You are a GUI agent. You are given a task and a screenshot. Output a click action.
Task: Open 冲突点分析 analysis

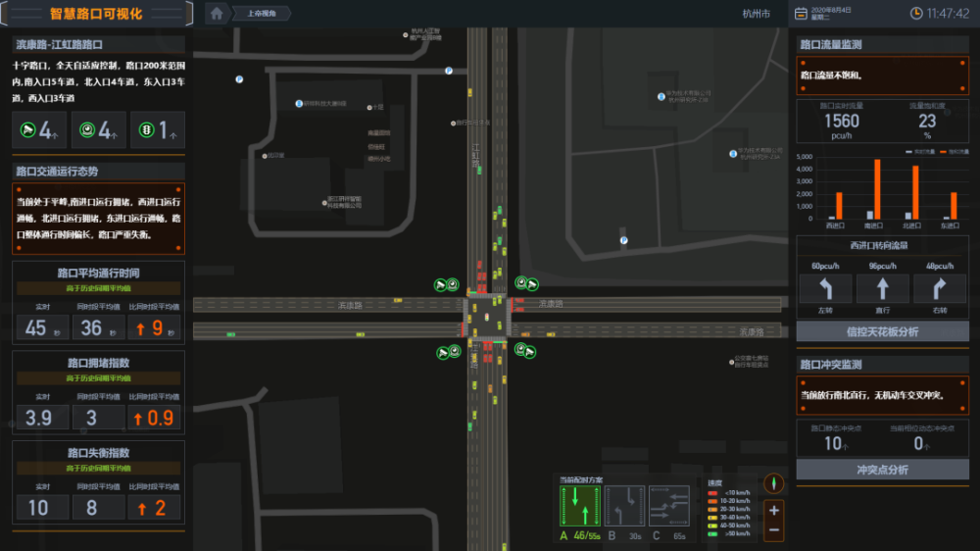tap(883, 470)
